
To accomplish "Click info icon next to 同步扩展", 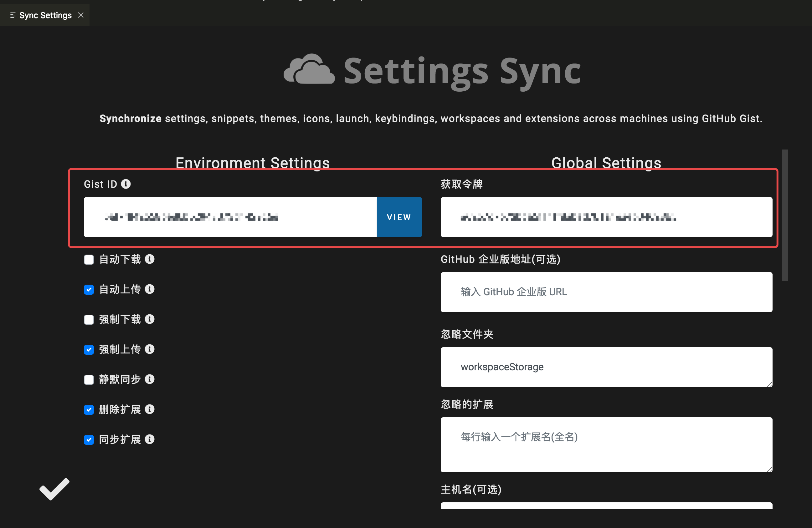I will pos(149,439).
